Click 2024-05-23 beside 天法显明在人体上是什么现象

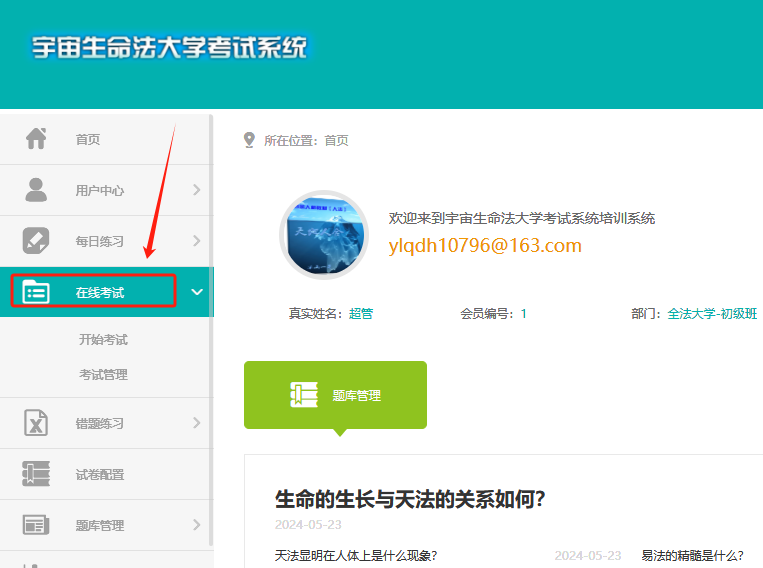tap(588, 555)
